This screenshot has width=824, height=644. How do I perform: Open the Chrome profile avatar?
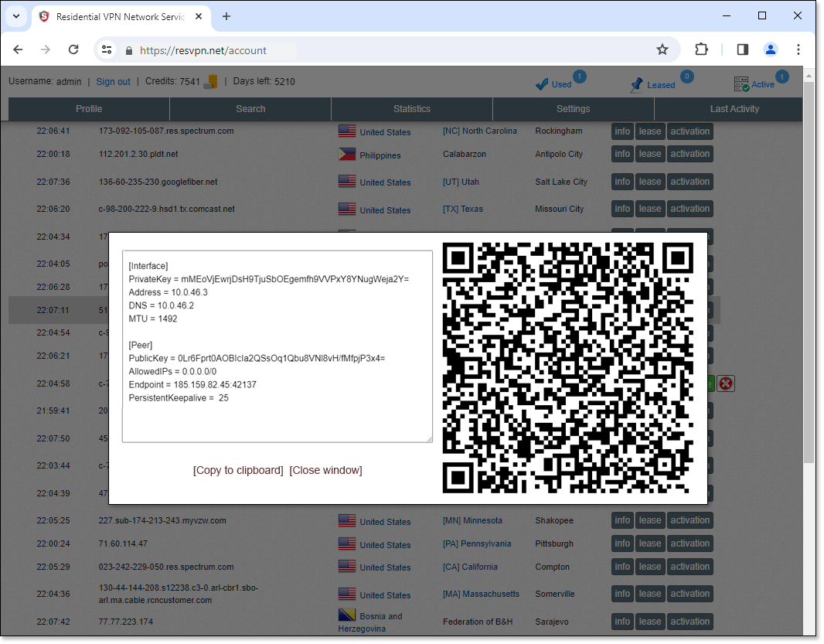(x=771, y=50)
